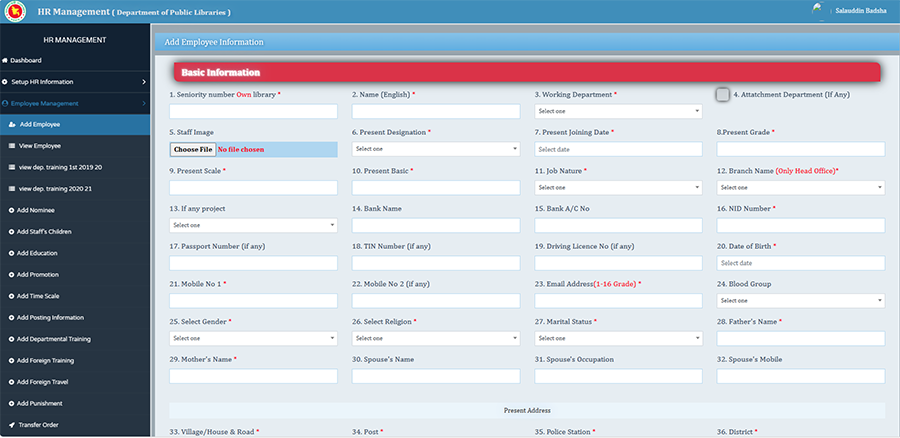This screenshot has height=438, width=900.
Task: Collapse Employee Management chevron
Action: (143, 103)
